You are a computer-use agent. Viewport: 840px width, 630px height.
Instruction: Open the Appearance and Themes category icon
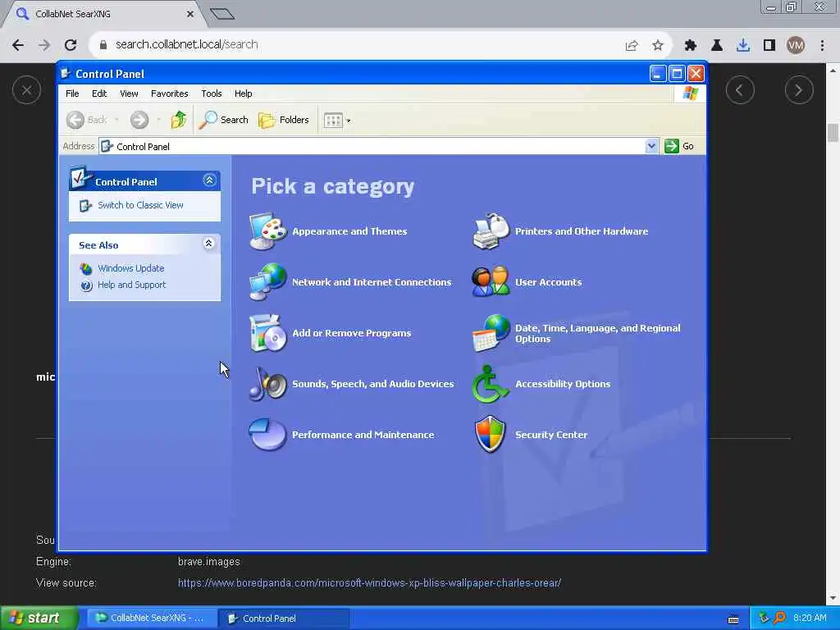(268, 231)
